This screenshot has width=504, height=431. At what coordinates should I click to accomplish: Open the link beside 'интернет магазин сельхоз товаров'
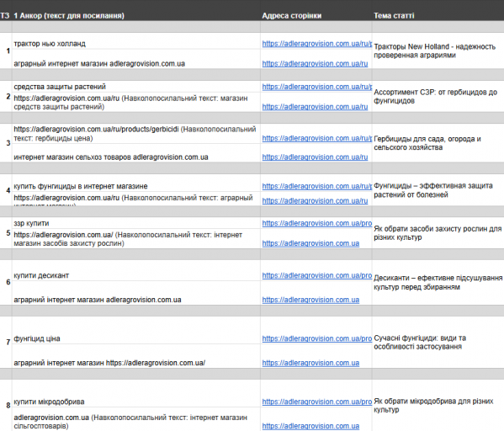pyautogui.click(x=315, y=157)
